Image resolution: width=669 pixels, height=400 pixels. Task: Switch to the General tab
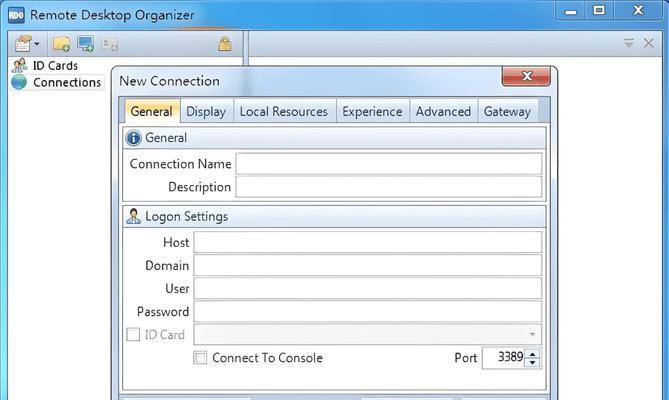pos(151,111)
